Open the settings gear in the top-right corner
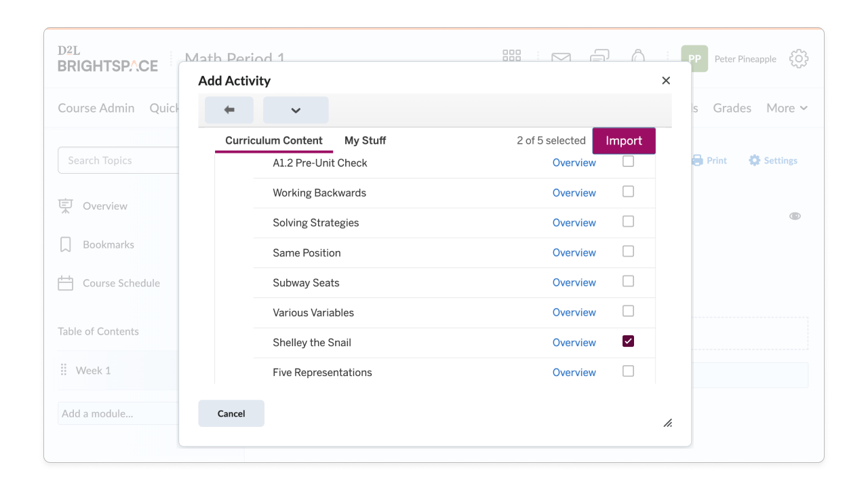The height and width of the screenshot is (490, 868). (x=799, y=59)
